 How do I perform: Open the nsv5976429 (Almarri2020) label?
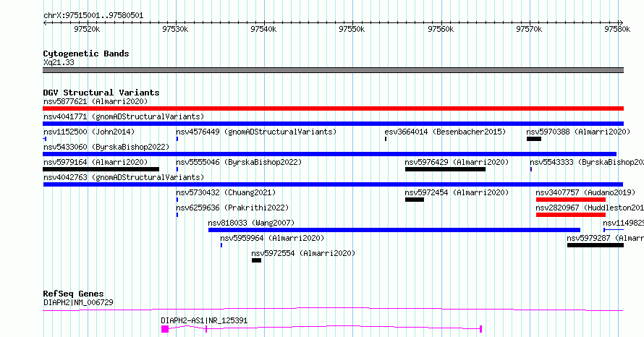[457, 162]
